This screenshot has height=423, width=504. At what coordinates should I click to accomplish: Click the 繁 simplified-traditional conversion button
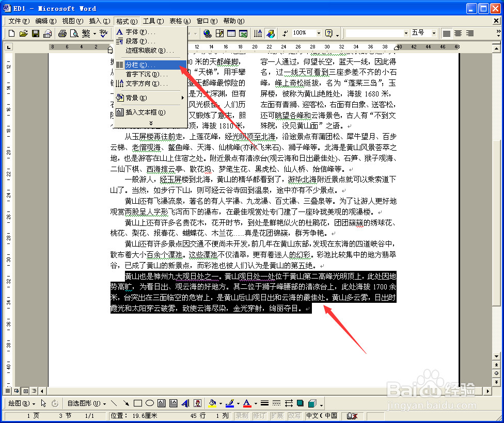coord(86,32)
